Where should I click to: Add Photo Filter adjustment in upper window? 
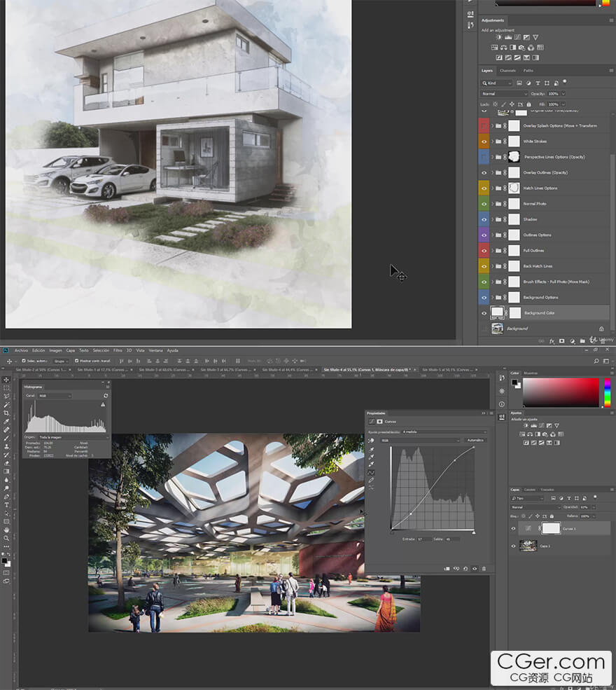(522, 48)
